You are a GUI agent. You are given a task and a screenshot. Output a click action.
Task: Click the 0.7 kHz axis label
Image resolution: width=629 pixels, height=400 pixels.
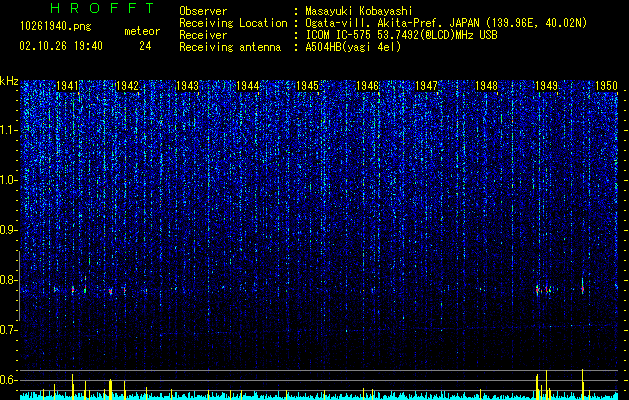pyautogui.click(x=9, y=330)
